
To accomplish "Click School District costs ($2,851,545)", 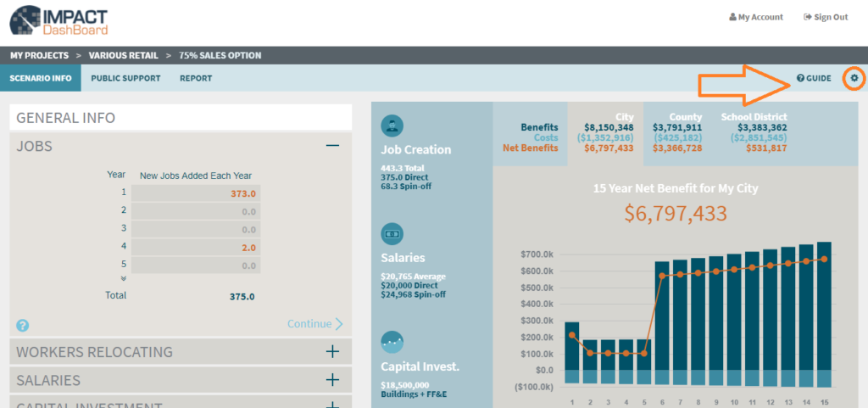I will [x=759, y=137].
